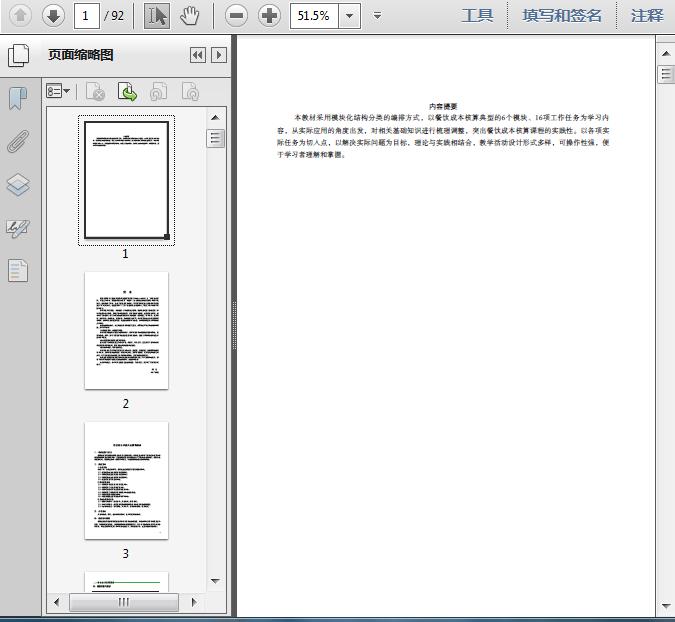Screen dimensions: 675x622
Task: Click thumbnail pane scroll up arrow
Action: (215, 118)
